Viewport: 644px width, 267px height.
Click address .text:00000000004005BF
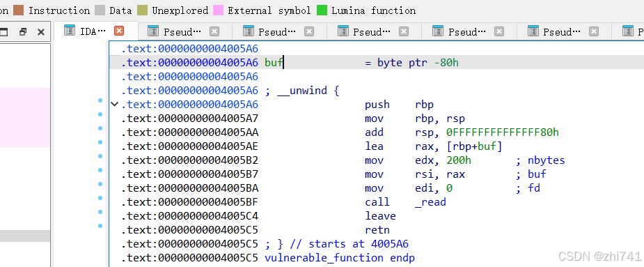tap(190, 202)
